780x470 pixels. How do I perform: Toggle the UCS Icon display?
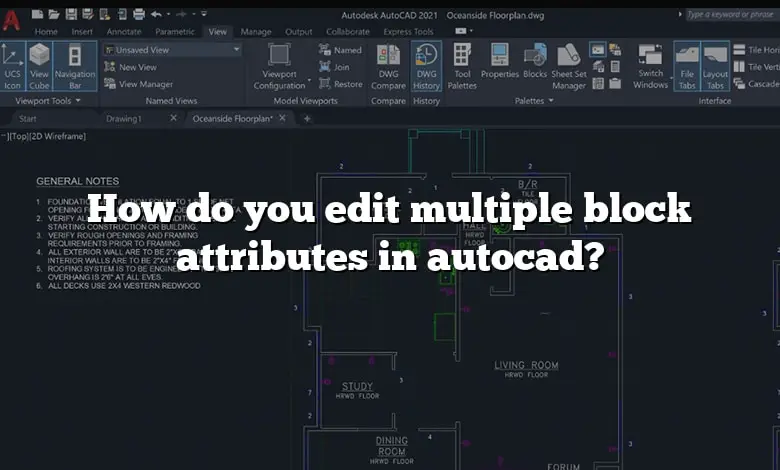coord(13,65)
